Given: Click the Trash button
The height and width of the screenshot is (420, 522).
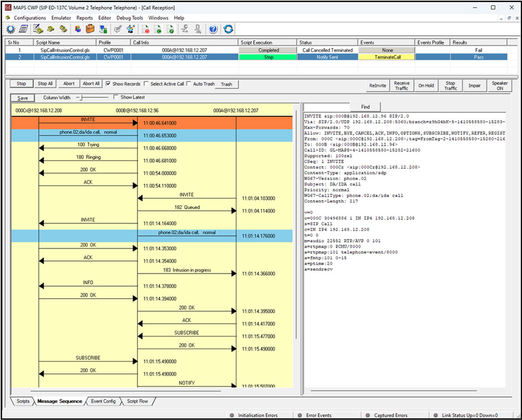Looking at the screenshot, I should click(x=226, y=84).
